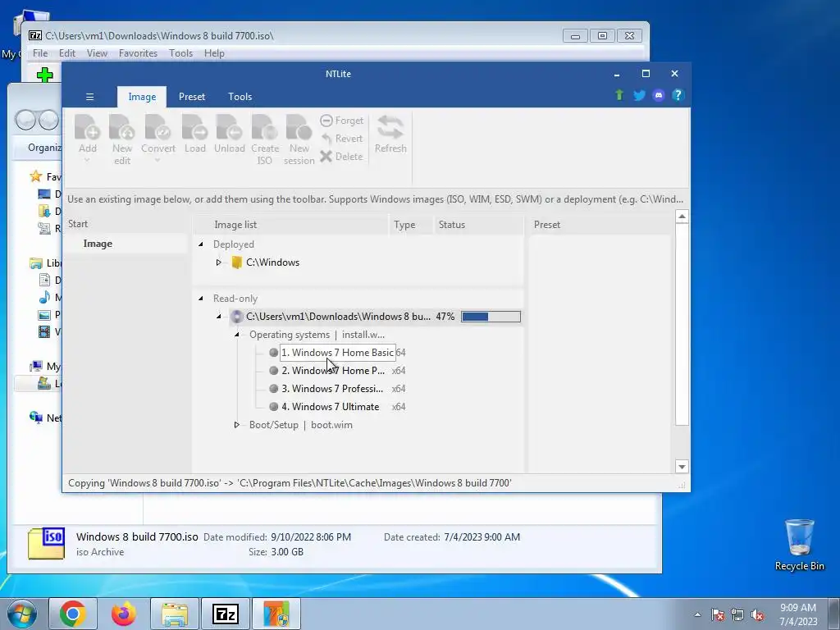Collapse the Windows 8 build ISO entry

[x=218, y=317]
